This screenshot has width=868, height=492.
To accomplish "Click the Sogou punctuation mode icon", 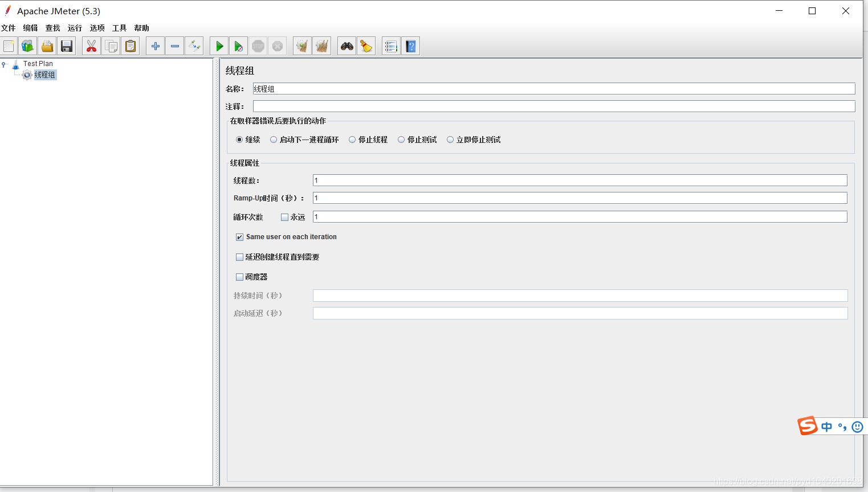I will (x=842, y=427).
